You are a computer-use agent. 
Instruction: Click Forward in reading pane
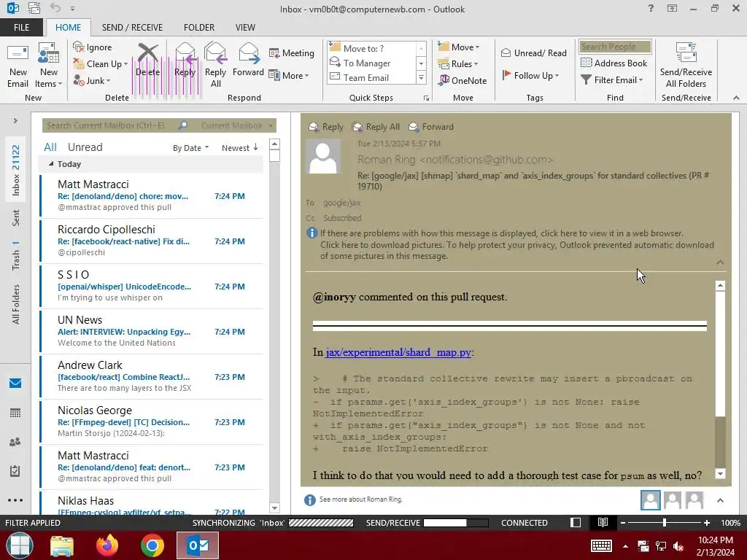point(431,127)
